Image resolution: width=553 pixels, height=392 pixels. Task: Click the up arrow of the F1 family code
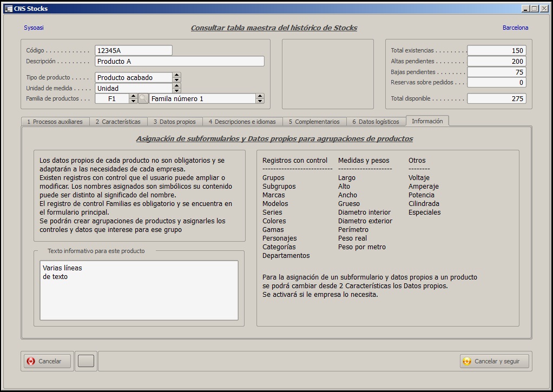[x=133, y=96]
